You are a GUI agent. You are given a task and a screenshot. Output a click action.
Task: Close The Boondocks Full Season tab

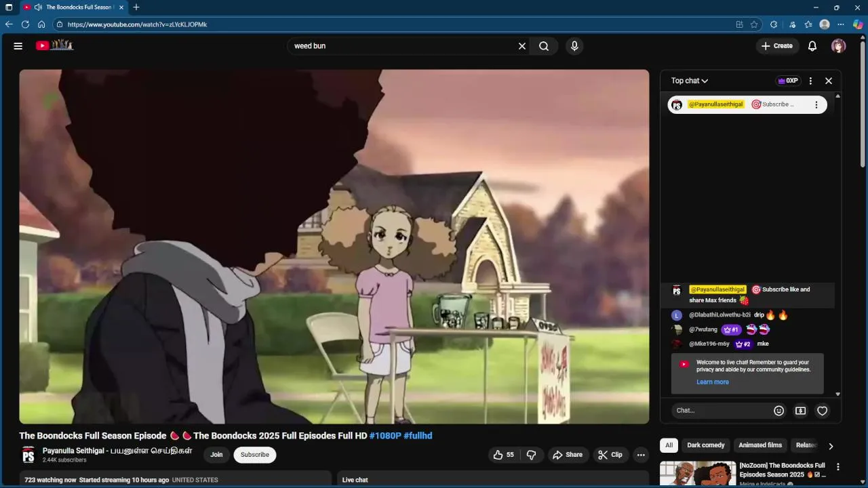[121, 7]
